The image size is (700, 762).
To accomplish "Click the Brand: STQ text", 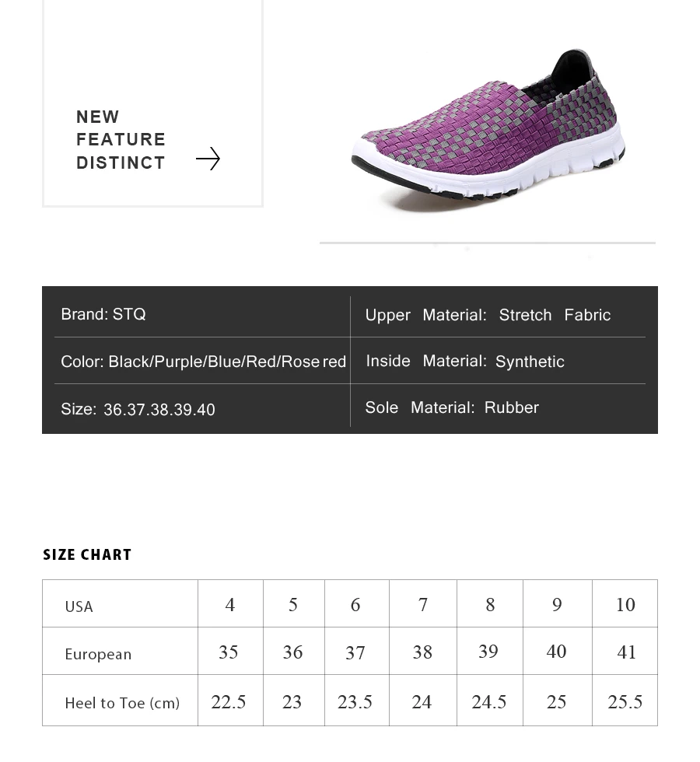I will pyautogui.click(x=103, y=314).
